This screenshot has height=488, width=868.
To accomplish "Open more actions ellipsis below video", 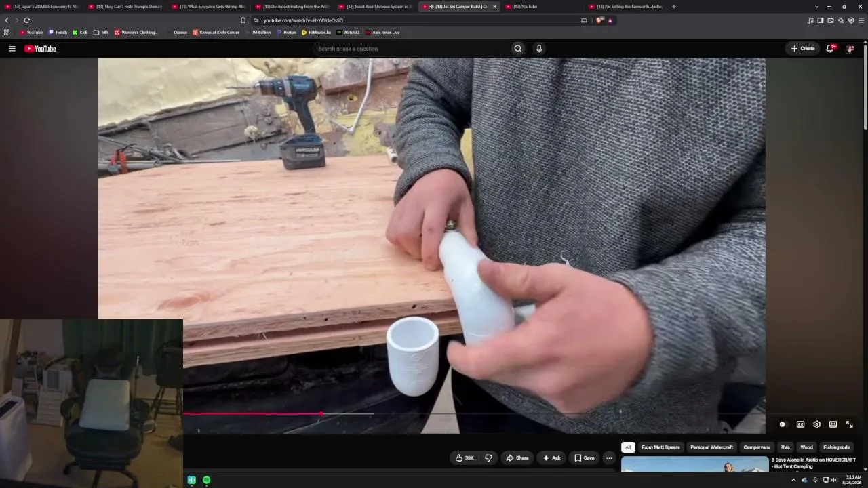I will (x=609, y=458).
